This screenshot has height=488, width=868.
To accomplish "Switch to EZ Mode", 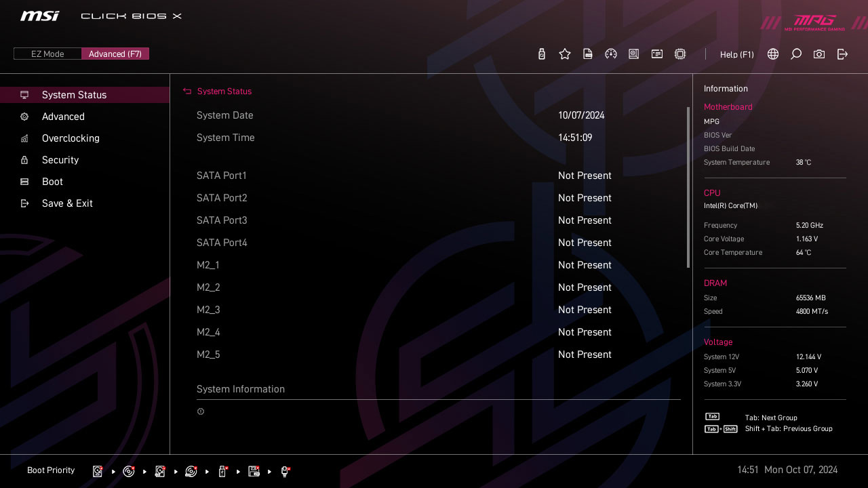I will (47, 54).
